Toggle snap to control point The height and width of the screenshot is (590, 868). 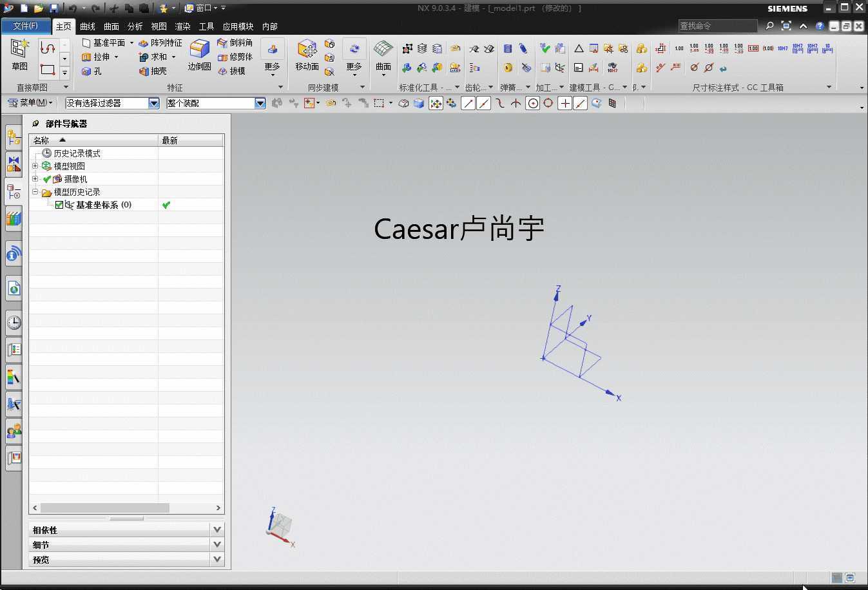(500, 103)
